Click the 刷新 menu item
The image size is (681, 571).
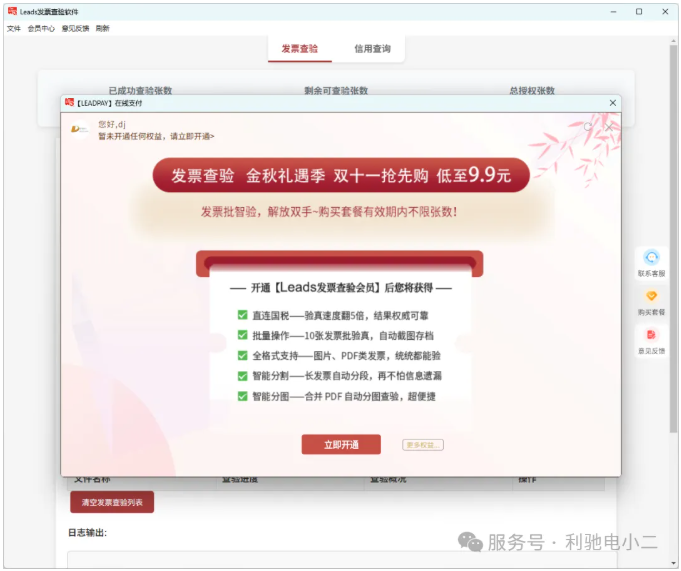[x=102, y=29]
